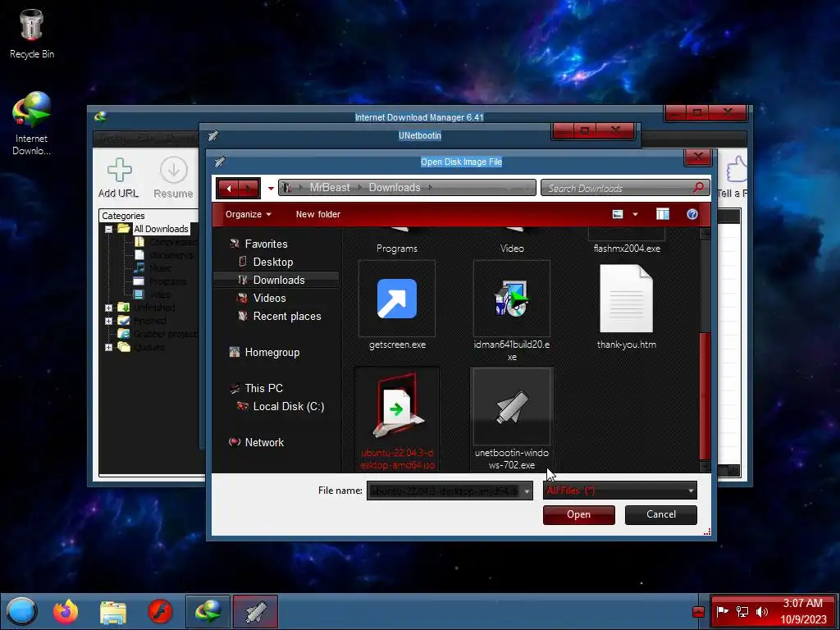Viewport: 840px width, 630px height.
Task: Go to Desktop in navigation pane
Action: (x=272, y=262)
